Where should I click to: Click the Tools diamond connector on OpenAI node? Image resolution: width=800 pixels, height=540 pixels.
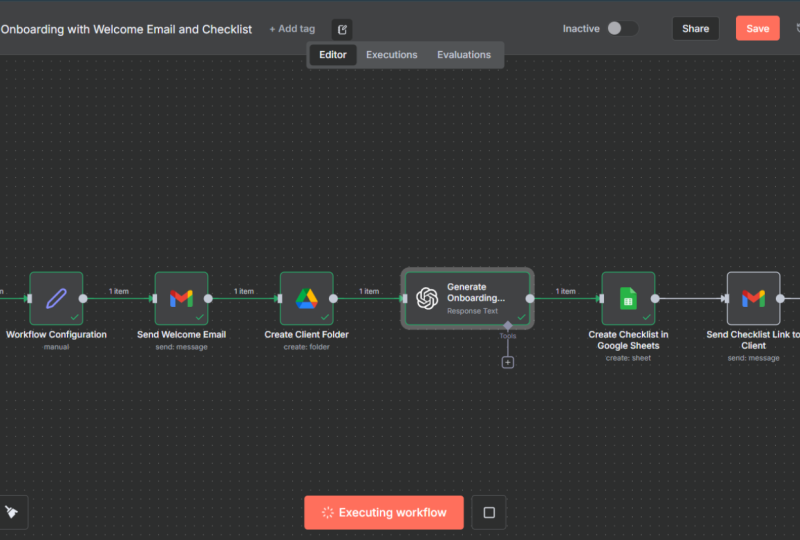[508, 326]
